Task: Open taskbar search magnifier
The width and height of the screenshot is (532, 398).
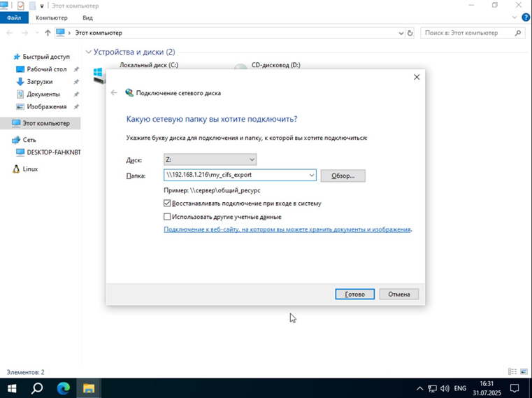Action: [36, 388]
